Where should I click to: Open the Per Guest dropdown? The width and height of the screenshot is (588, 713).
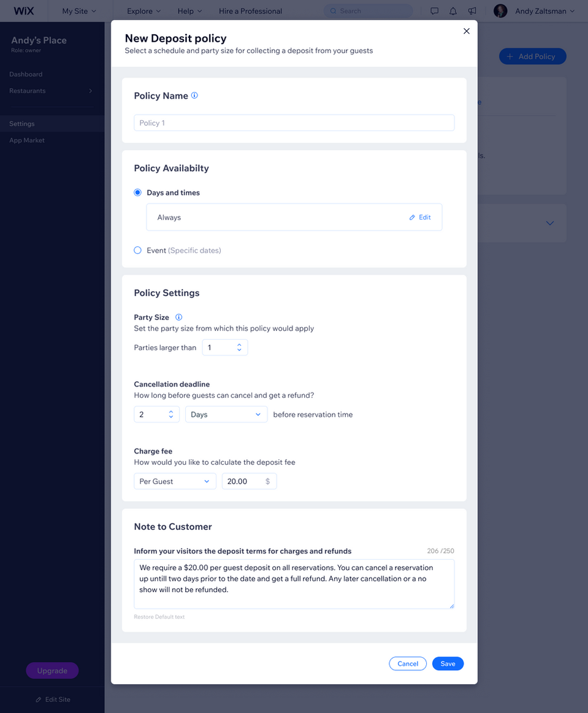pos(175,481)
